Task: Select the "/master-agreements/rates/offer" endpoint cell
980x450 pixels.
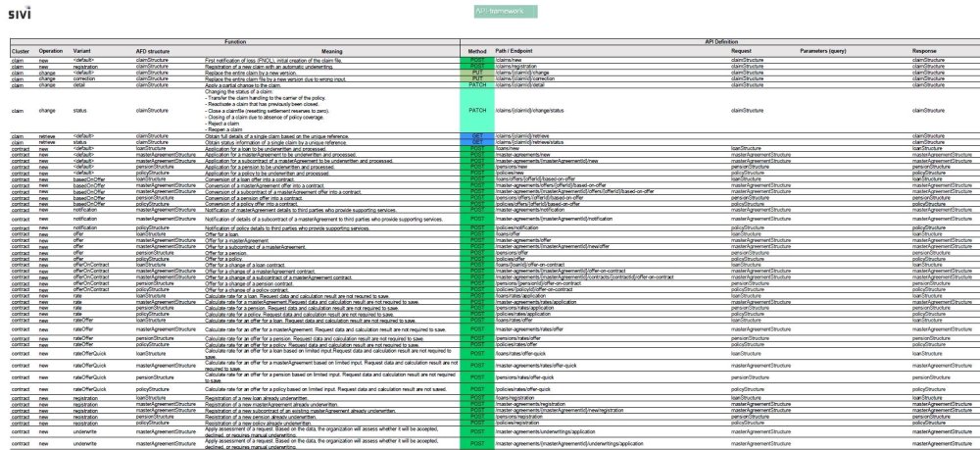Action: point(612,329)
